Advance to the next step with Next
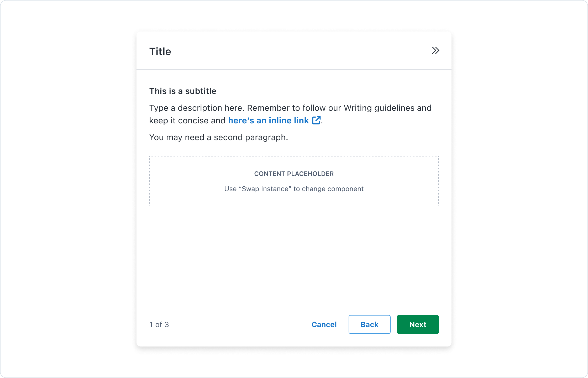Screen dimensions: 588x378 coord(418,324)
